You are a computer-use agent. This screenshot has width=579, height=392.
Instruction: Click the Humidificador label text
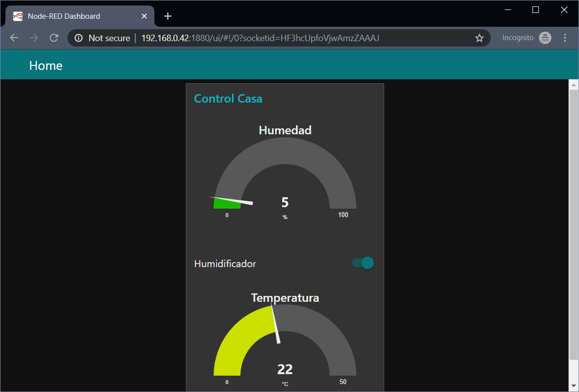tap(225, 264)
